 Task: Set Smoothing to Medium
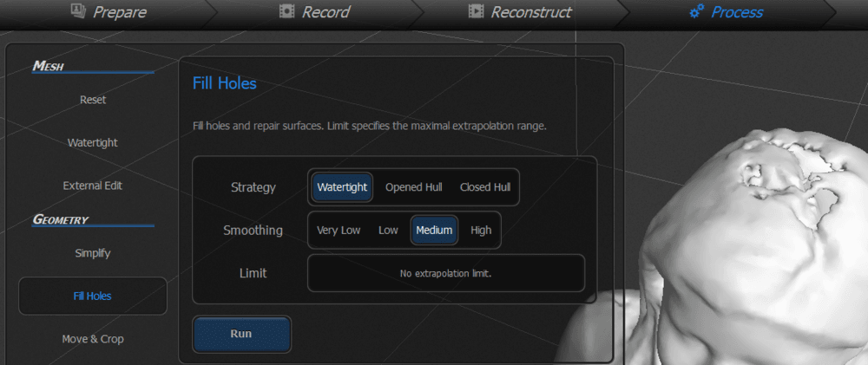tap(434, 230)
